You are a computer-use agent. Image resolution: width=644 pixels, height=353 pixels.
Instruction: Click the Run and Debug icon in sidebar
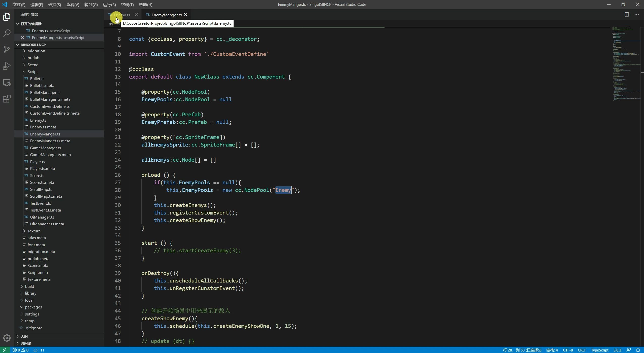[x=7, y=66]
